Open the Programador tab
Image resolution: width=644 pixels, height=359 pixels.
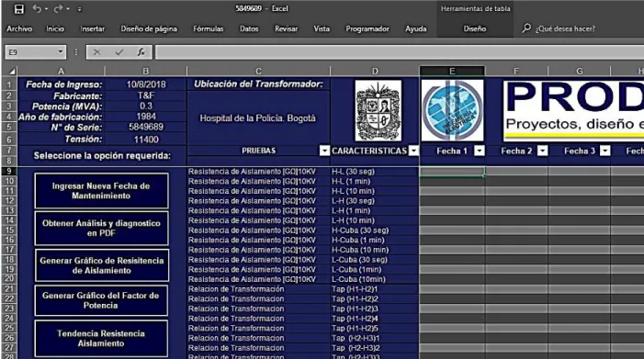point(367,28)
